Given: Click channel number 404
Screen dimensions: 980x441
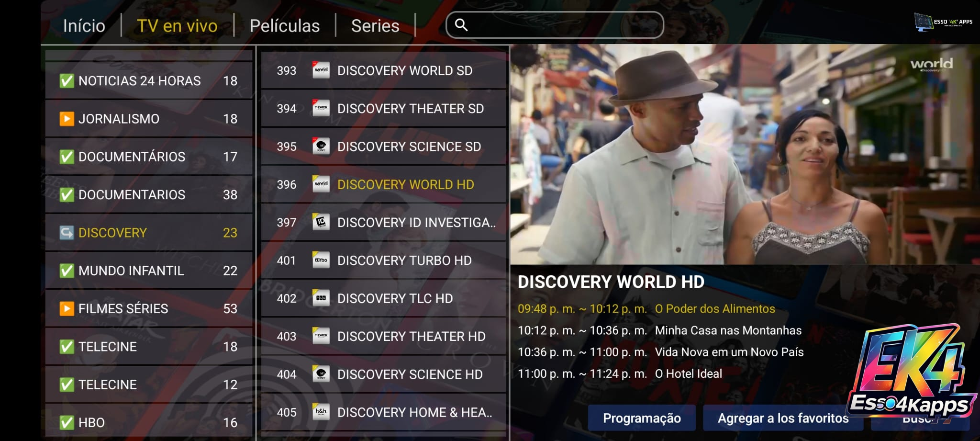Looking at the screenshot, I should click(287, 374).
